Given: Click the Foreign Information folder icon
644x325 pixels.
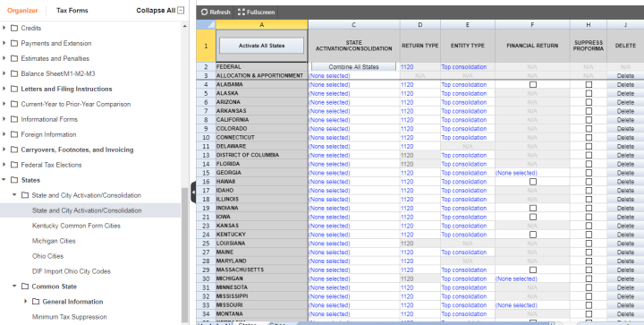Looking at the screenshot, I should click(x=14, y=134).
